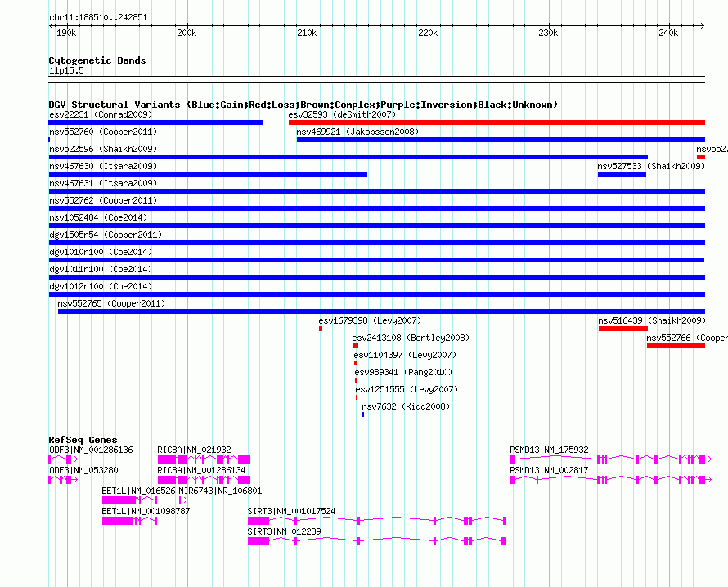This screenshot has height=587, width=728.
Task: Open gene BET1L|NM_016526 label
Action: (x=138, y=491)
